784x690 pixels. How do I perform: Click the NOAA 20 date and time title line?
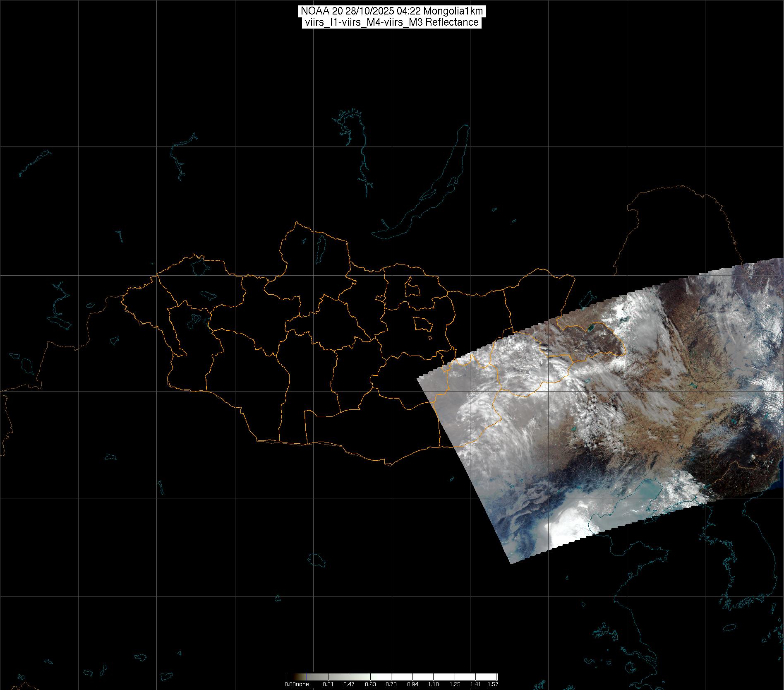point(391,11)
